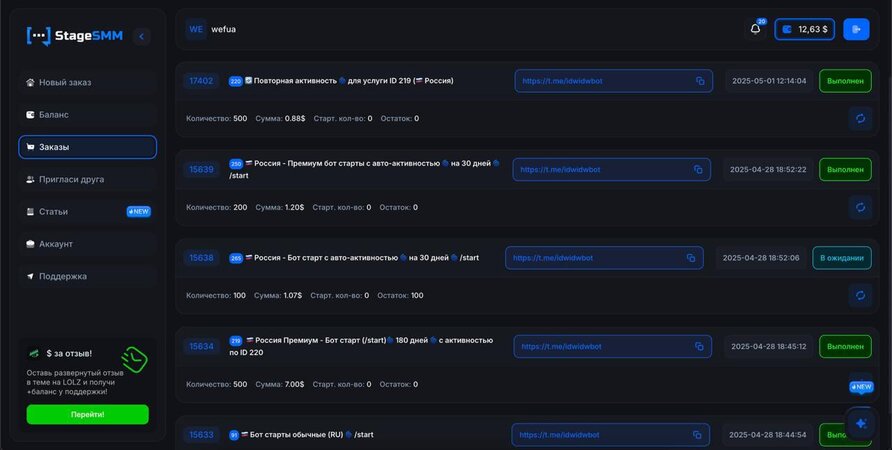The height and width of the screenshot is (450, 892).
Task: Open the floating sparkle assistant button
Action: point(860,423)
